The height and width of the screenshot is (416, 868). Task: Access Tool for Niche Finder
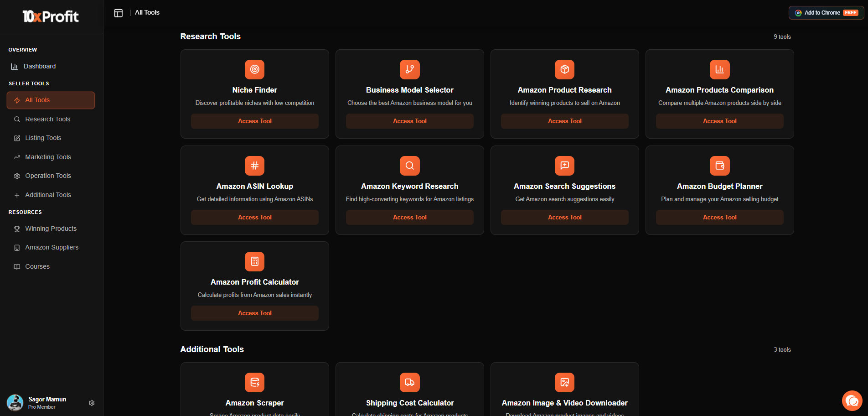point(255,121)
